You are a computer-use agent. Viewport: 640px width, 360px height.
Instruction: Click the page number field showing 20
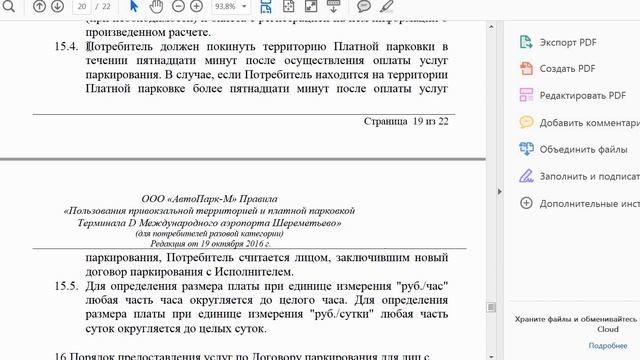click(x=82, y=6)
